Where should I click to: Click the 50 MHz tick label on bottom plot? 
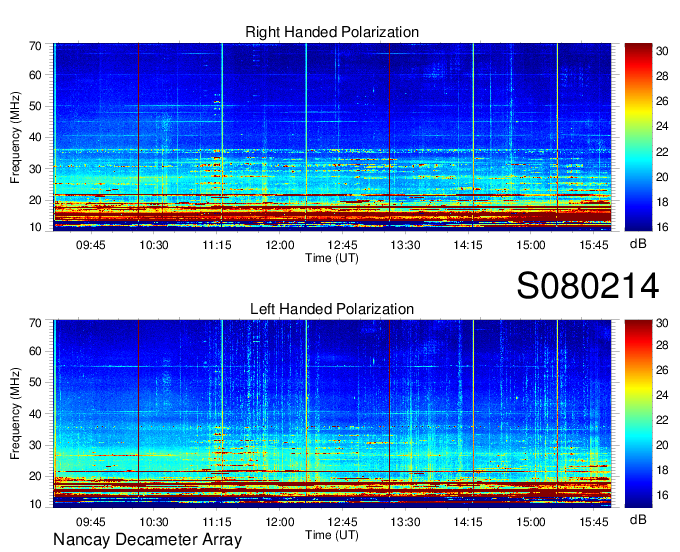[x=35, y=382]
